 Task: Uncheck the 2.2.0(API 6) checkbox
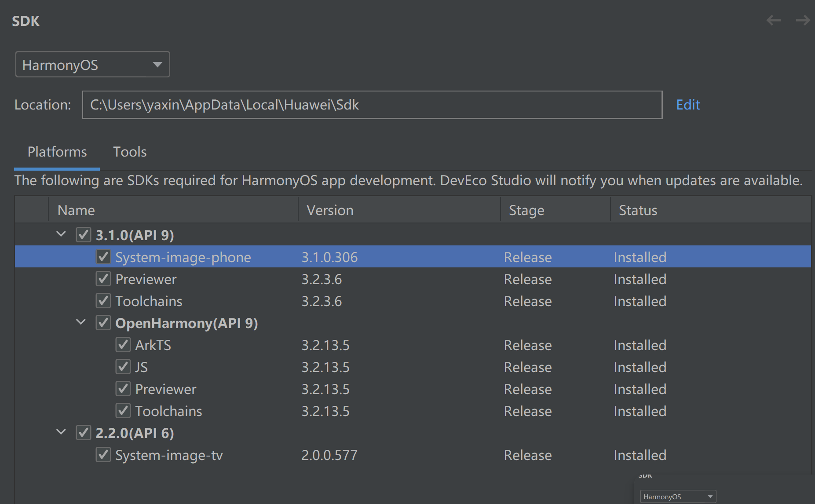(84, 433)
